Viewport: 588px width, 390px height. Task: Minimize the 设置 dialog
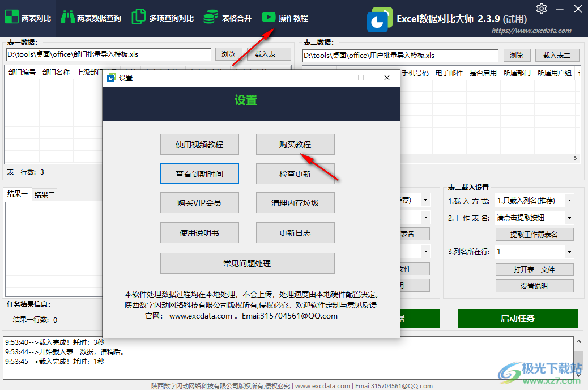coord(335,78)
